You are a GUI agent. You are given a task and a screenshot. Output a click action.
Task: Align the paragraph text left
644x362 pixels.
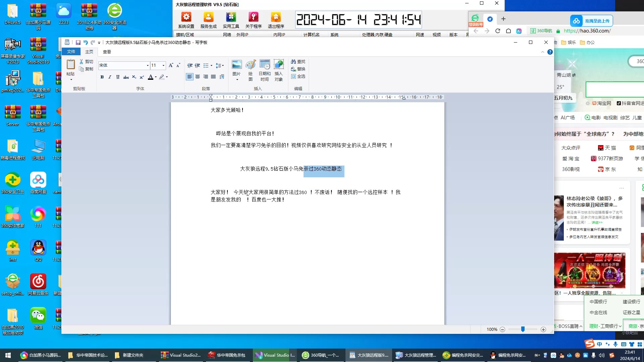(190, 77)
